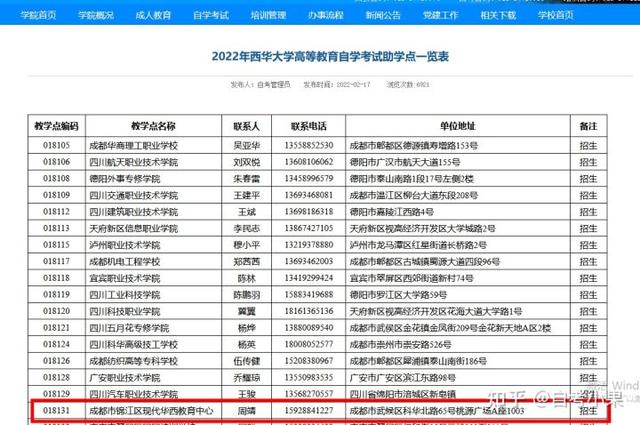Select code cell 018105
Screen dimensions: 640x425
(56, 145)
